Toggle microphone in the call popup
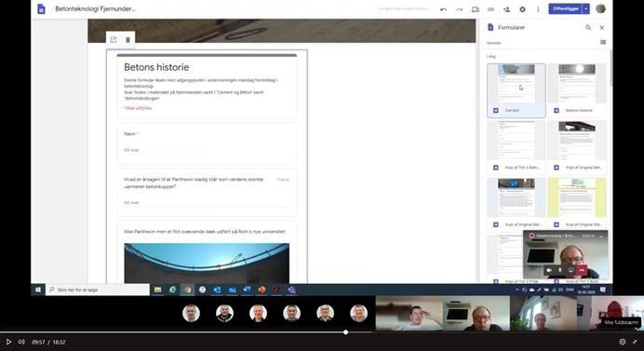This screenshot has height=351, width=644. coord(560,270)
